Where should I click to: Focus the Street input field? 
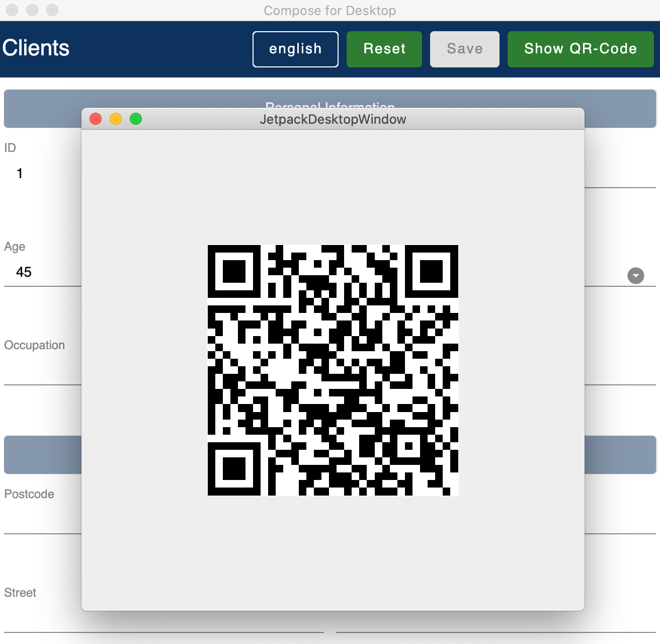coord(164,618)
